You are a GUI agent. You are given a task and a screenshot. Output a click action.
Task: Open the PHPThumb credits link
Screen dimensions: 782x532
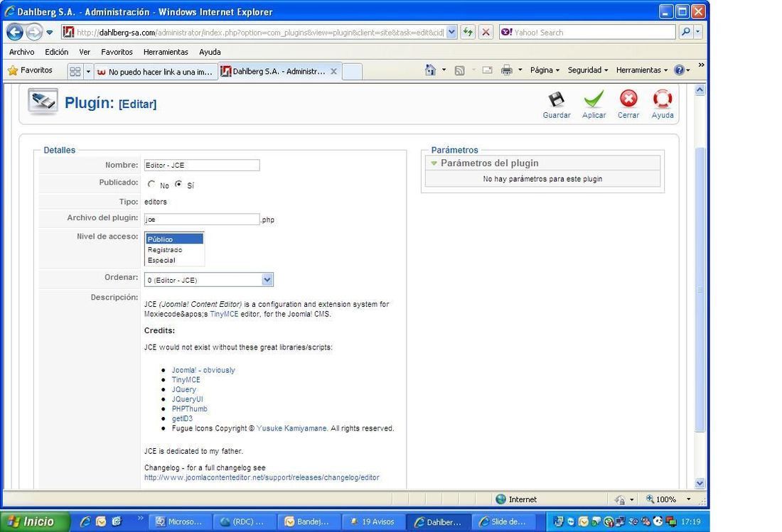click(190, 409)
